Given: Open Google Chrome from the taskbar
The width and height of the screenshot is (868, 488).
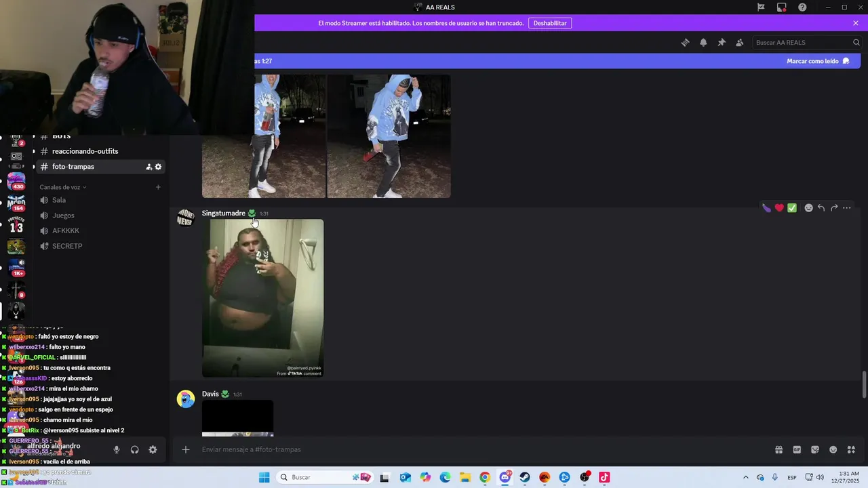Looking at the screenshot, I should (485, 477).
